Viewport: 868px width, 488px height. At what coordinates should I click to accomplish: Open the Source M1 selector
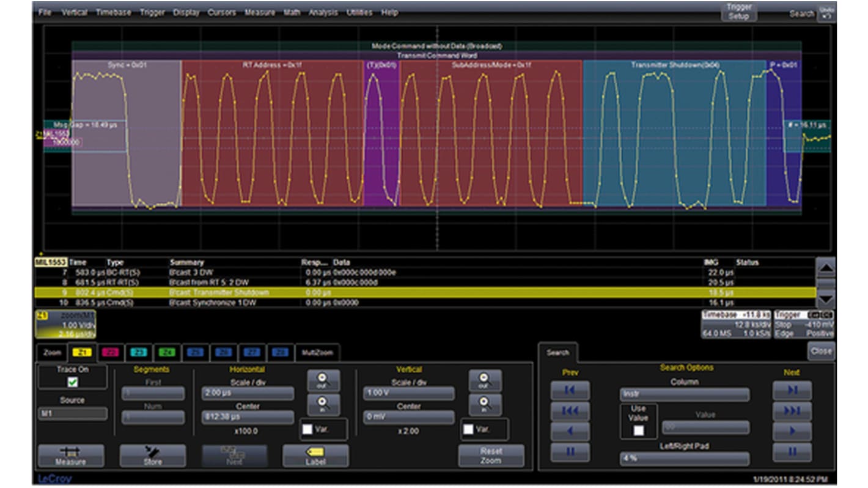coord(72,414)
